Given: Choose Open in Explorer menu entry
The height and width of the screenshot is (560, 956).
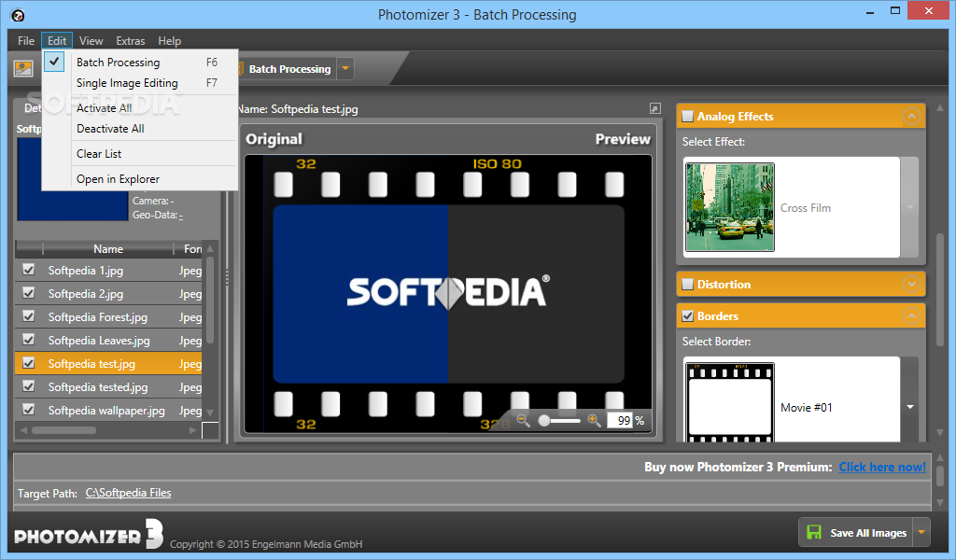Looking at the screenshot, I should (x=140, y=179).
